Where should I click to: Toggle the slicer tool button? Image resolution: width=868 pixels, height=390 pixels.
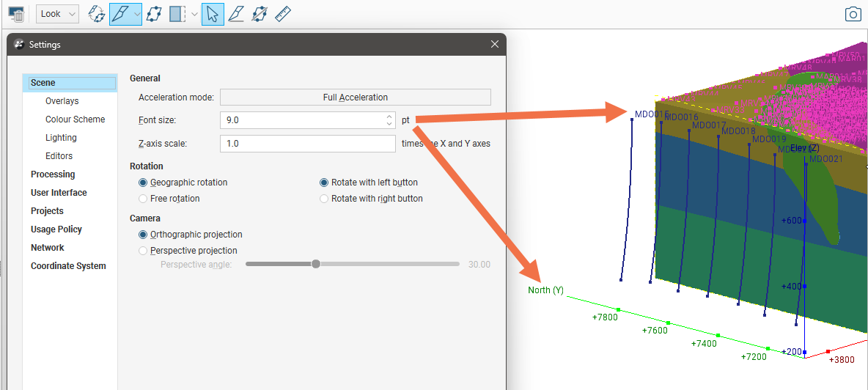(x=120, y=14)
